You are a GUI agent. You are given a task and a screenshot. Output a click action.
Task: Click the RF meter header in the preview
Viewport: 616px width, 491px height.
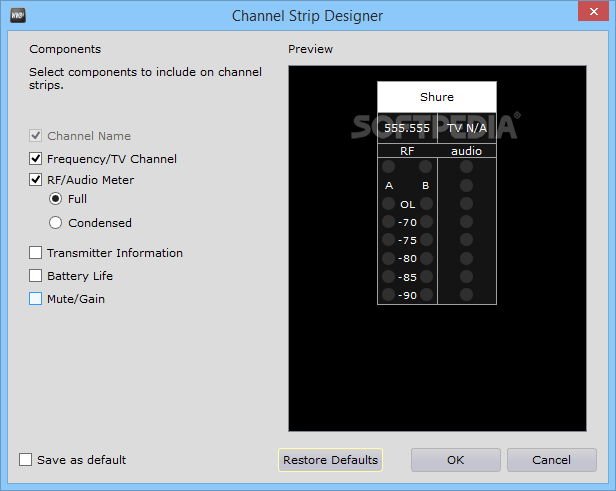407,151
